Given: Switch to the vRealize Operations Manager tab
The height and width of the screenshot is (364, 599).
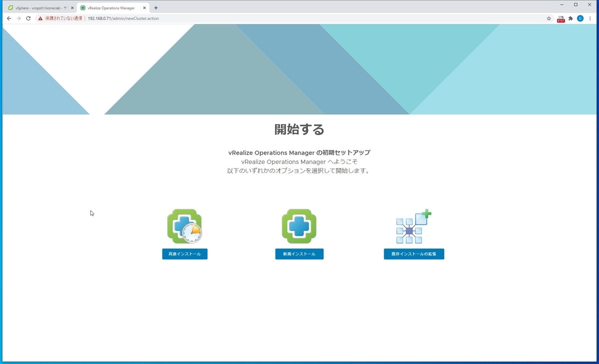Looking at the screenshot, I should pos(112,8).
